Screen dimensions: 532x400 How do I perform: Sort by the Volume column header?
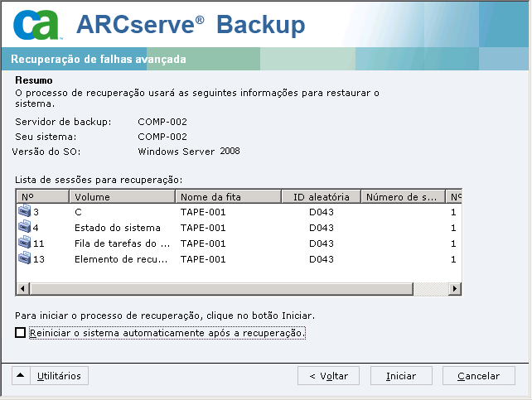pos(123,197)
